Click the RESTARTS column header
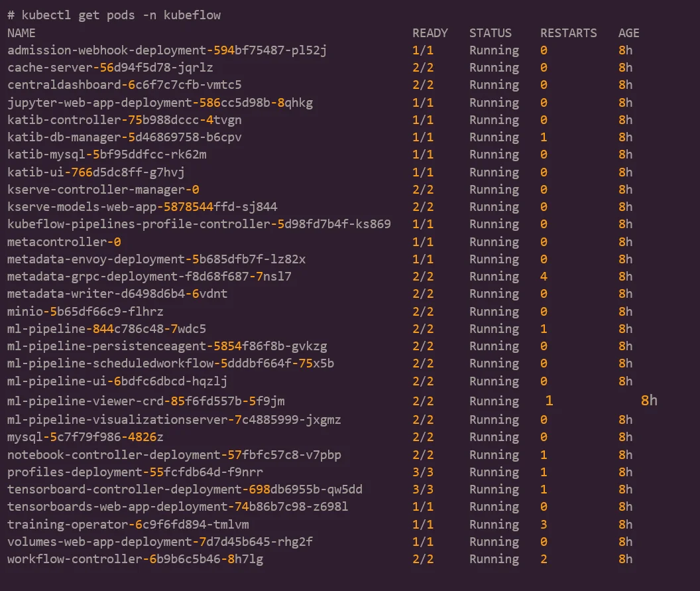Viewport: 700px width, 591px height. [x=568, y=33]
